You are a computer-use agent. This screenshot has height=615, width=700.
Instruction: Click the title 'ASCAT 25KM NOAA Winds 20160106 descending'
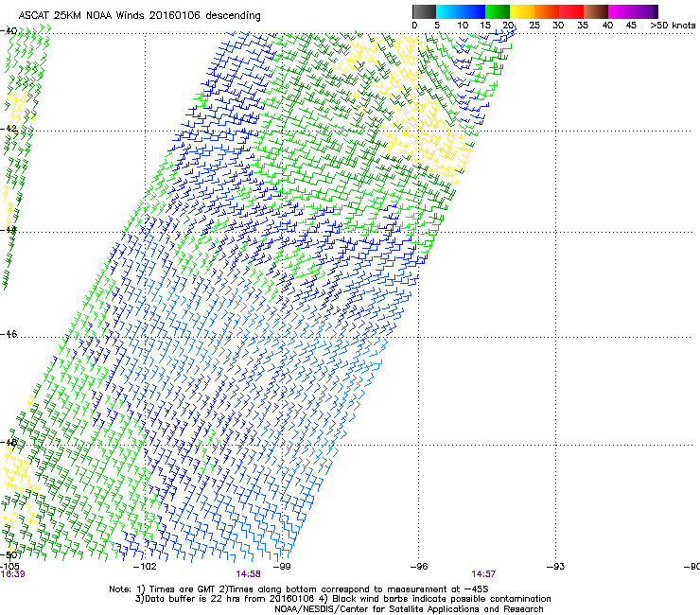(x=139, y=15)
